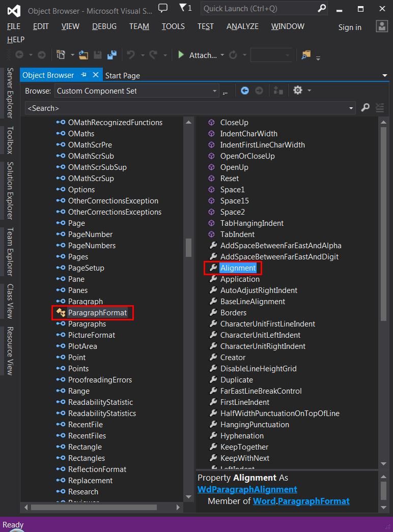Open the tab list dropdown arrow
Image resolution: width=393 pixels, height=532 pixels.
(384, 75)
